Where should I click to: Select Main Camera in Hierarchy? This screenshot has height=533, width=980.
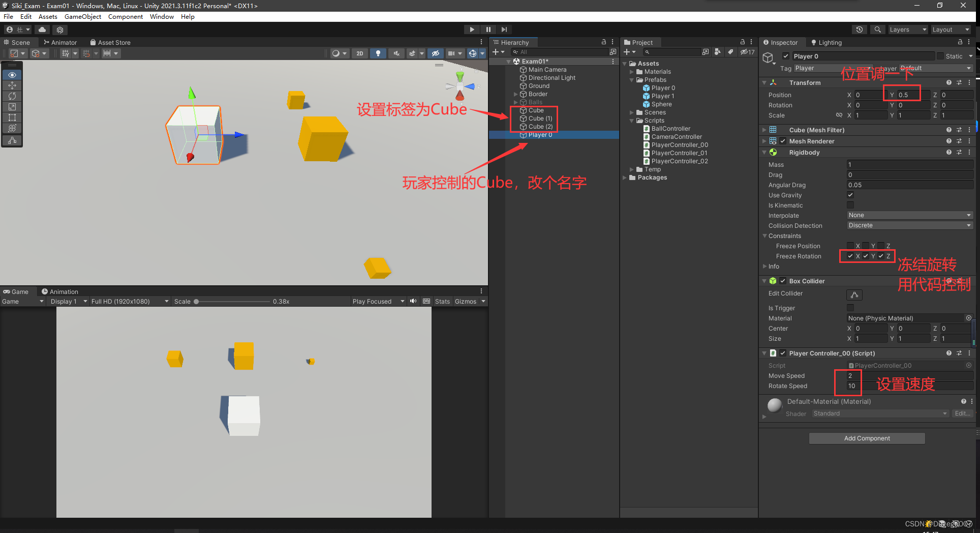coord(547,70)
